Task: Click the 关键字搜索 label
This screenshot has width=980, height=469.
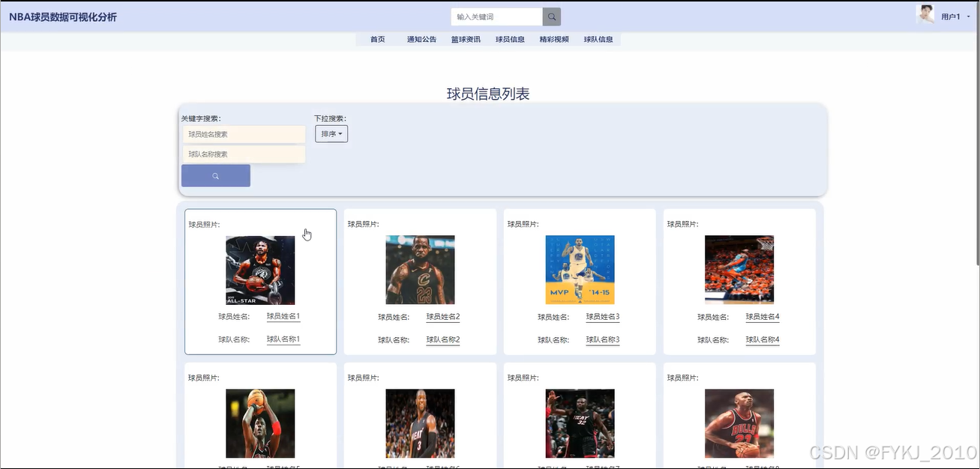Action: click(x=201, y=118)
